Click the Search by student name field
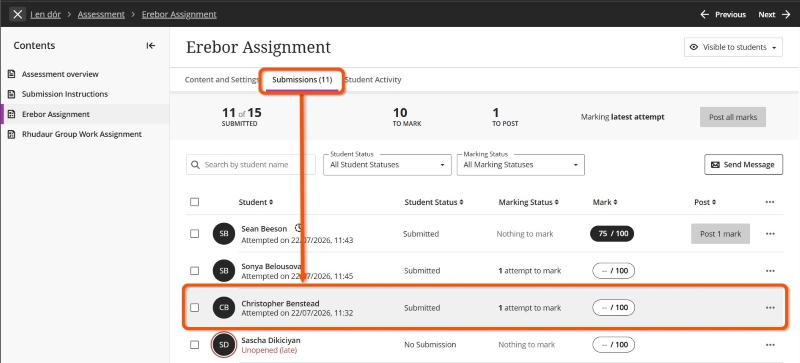The height and width of the screenshot is (363, 800). click(x=251, y=165)
